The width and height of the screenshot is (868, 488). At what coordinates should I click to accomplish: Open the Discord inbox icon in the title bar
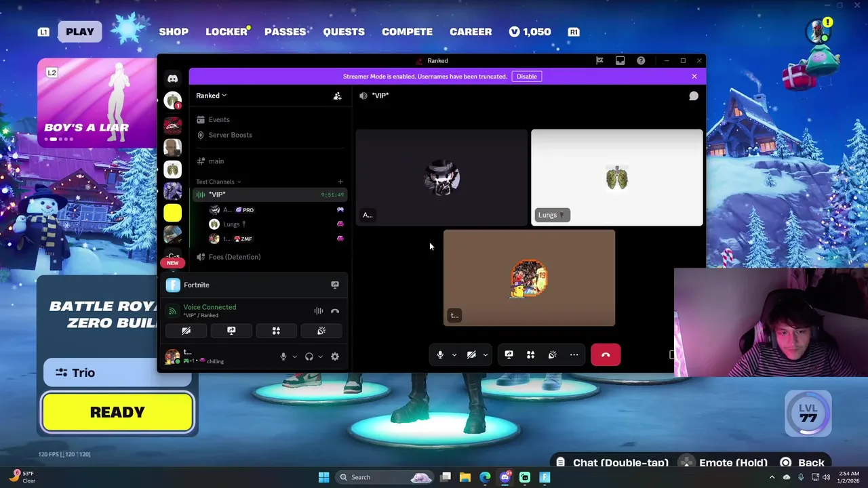[x=620, y=60]
